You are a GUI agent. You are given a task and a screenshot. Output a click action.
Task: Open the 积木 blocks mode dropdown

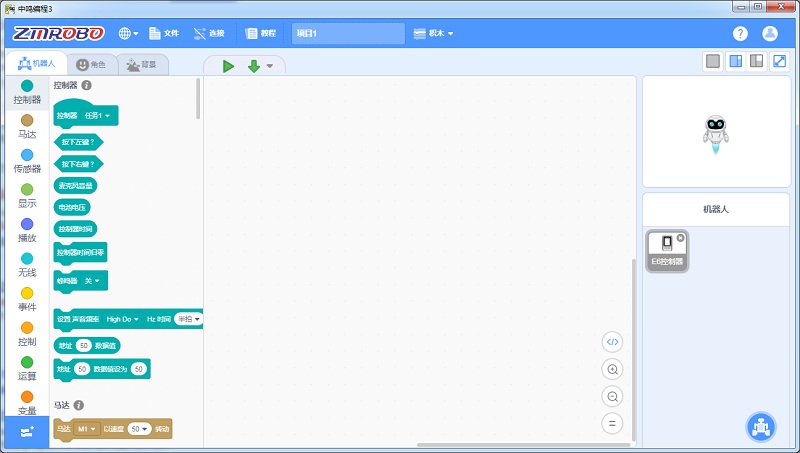coord(433,33)
